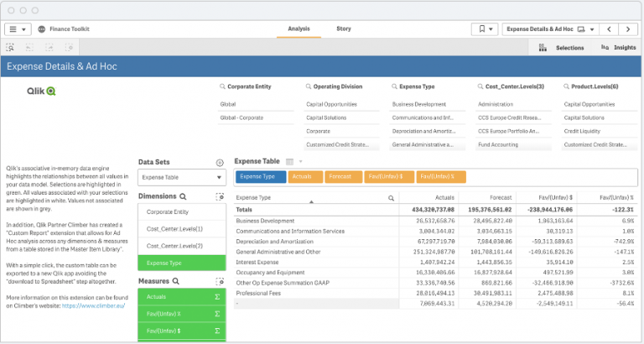Sort by Forecast column header

coord(487,198)
